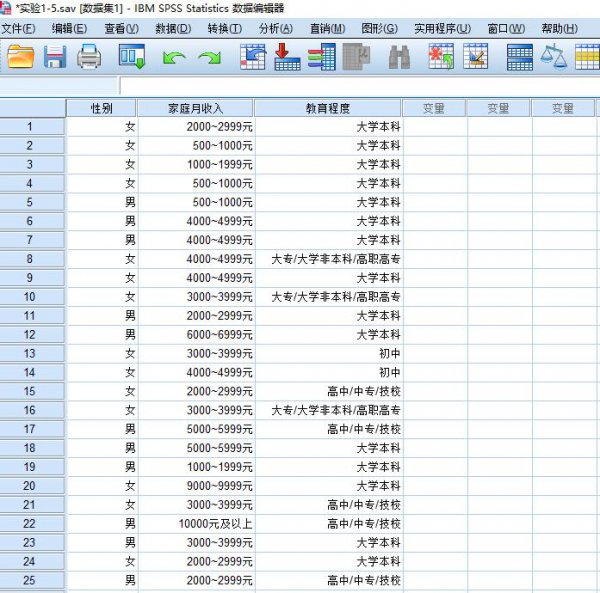600x593 pixels.
Task: Click row 24 gender cell 女
Action: point(103,562)
